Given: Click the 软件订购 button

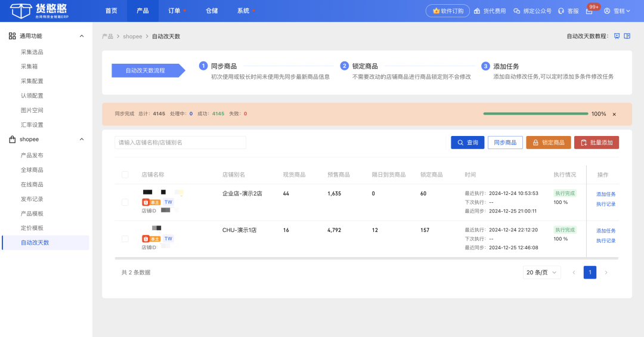Looking at the screenshot, I should 448,11.
